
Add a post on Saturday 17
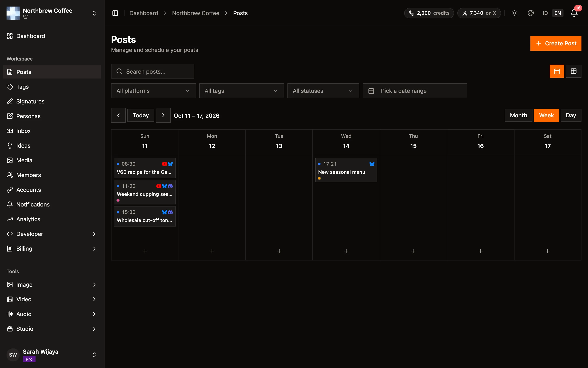(548, 251)
